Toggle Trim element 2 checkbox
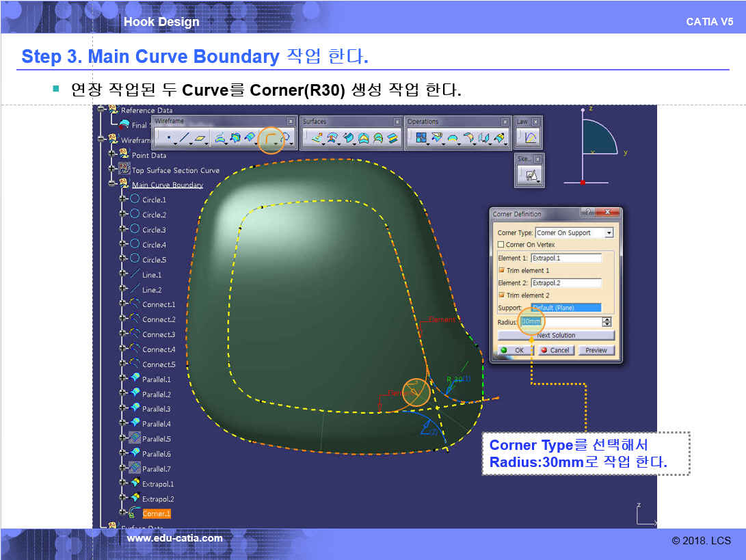This screenshot has height=560, width=746. click(501, 295)
